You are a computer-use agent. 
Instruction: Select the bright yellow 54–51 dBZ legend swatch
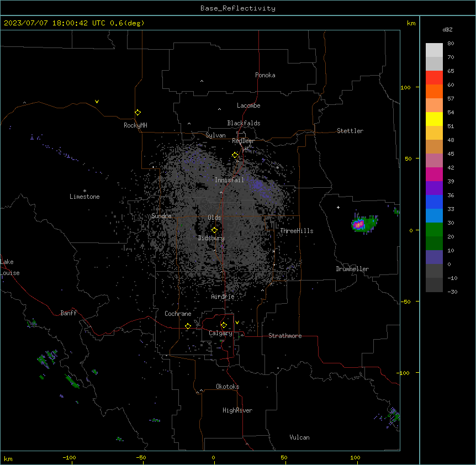pyautogui.click(x=434, y=119)
